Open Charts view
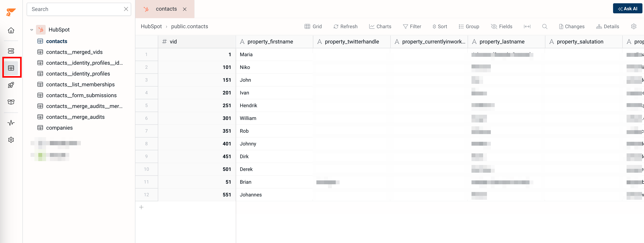Viewport: 644px width, 243px height. pos(380,26)
